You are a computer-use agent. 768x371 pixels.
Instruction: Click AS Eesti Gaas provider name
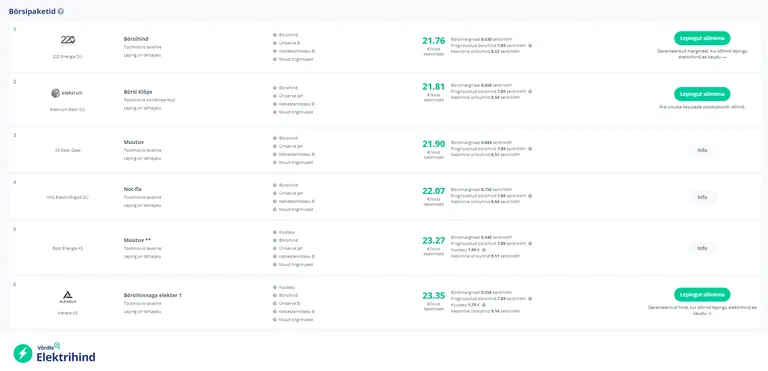point(67,150)
